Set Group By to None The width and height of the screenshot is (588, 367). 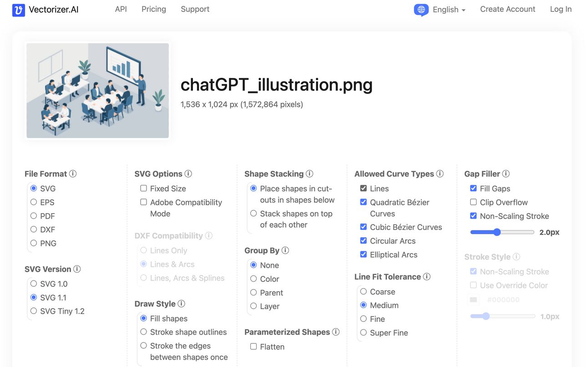click(x=253, y=265)
